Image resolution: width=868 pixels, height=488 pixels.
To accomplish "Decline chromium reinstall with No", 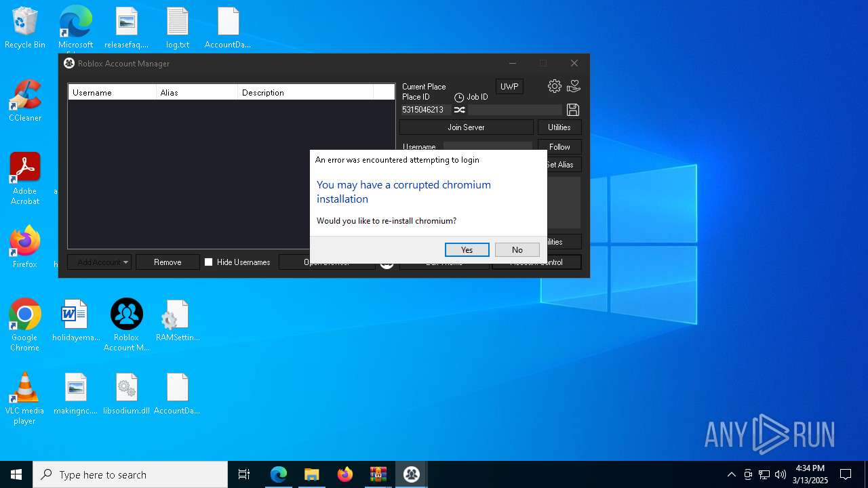I will (x=517, y=249).
